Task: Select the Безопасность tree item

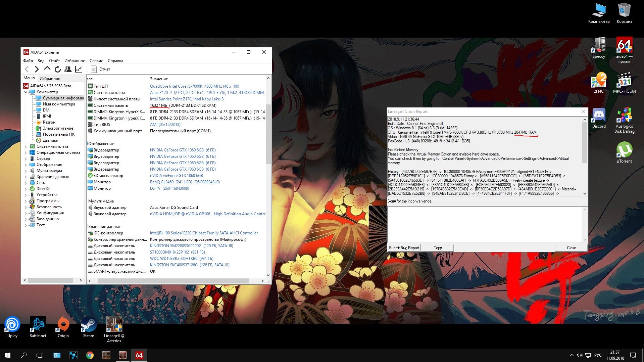Action: [46, 207]
